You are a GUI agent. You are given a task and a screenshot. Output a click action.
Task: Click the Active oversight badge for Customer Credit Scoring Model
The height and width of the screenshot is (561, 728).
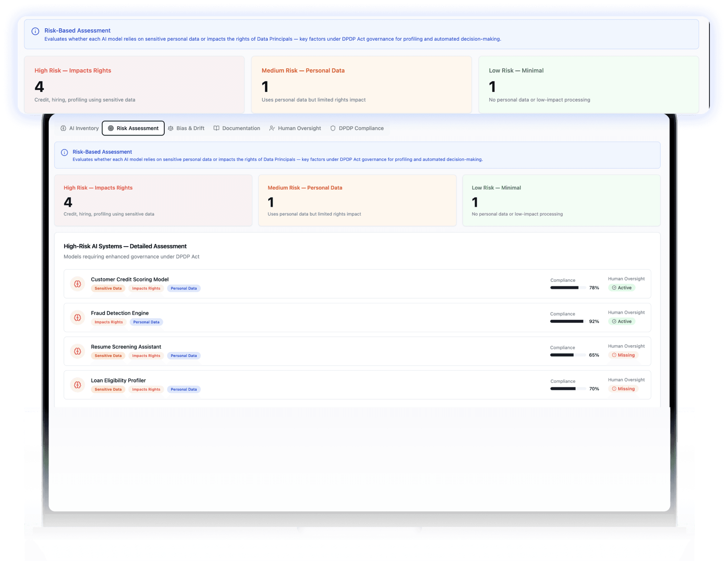[x=622, y=288]
